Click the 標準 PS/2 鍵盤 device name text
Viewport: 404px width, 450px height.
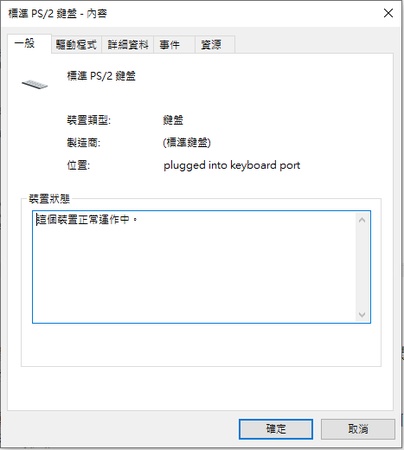101,76
